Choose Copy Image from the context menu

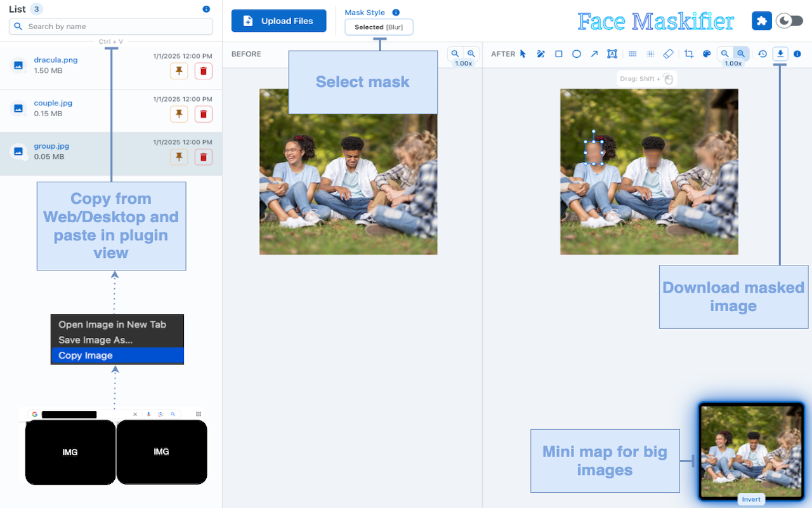click(x=117, y=356)
